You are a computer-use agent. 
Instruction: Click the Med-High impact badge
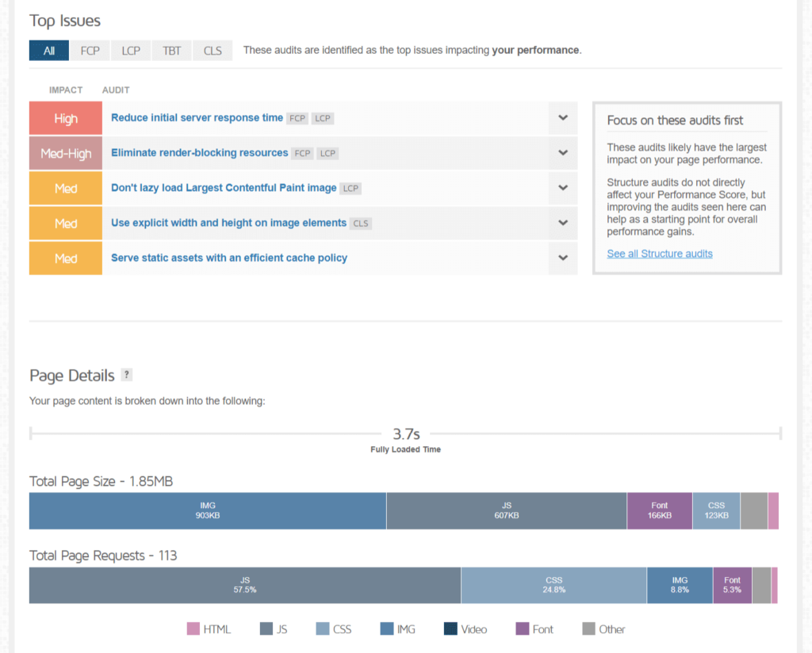pos(66,153)
